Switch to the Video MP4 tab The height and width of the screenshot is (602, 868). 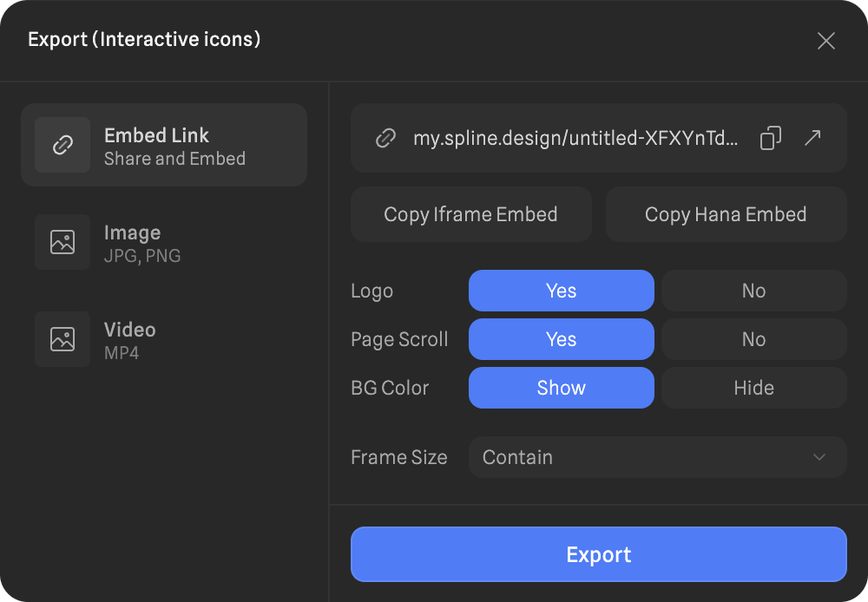coord(165,340)
